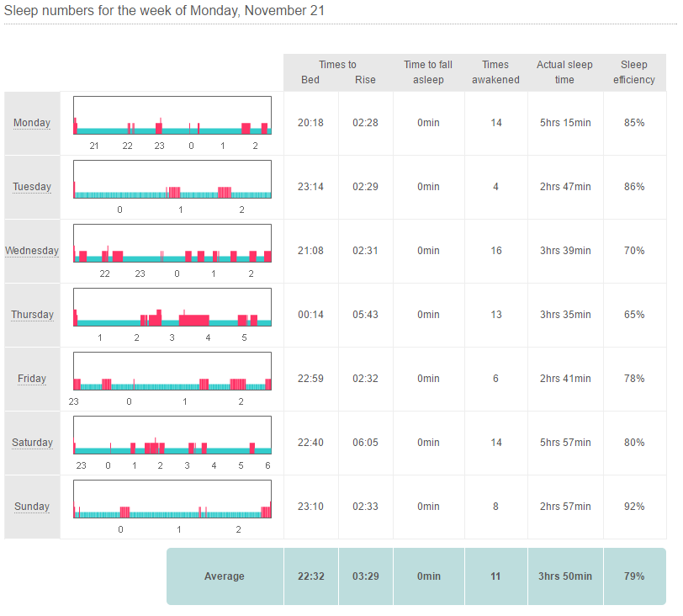Open the Tuesday day link

click(x=32, y=187)
